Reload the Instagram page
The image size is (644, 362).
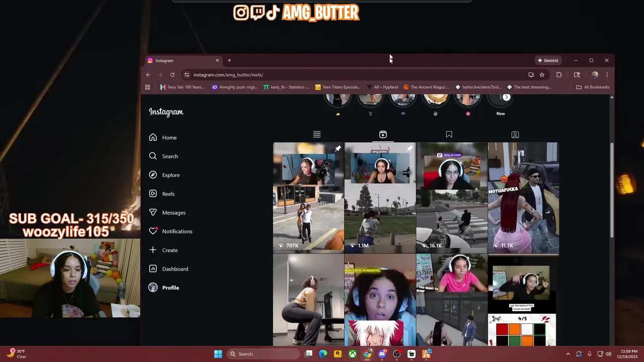[x=172, y=75]
